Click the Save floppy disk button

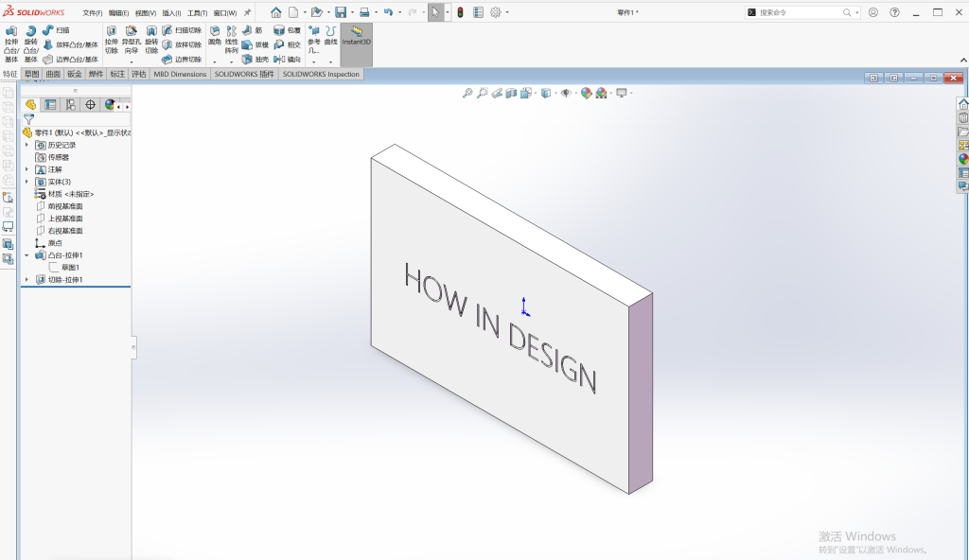[x=341, y=12]
